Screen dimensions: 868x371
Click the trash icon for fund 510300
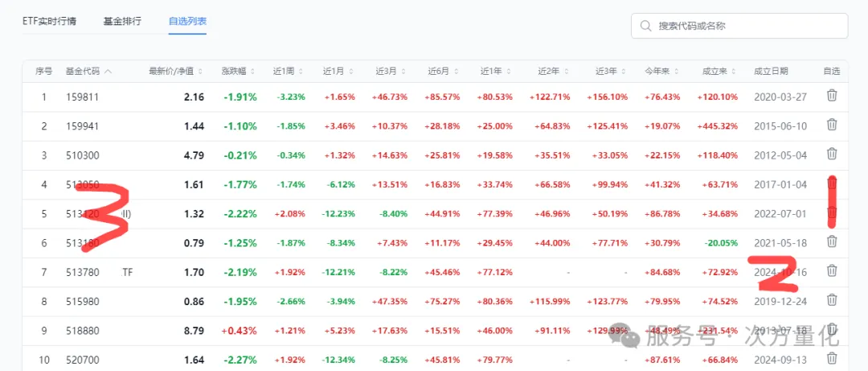coord(832,154)
